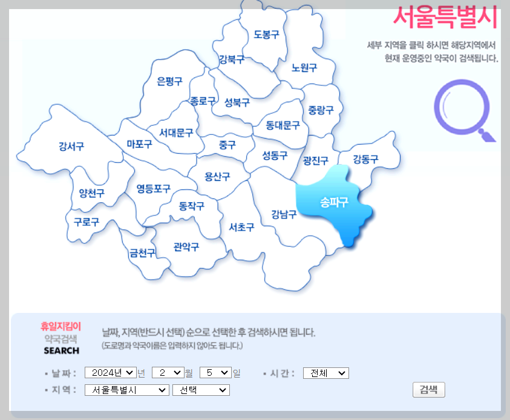Select 영등포구 on the map

(154, 188)
